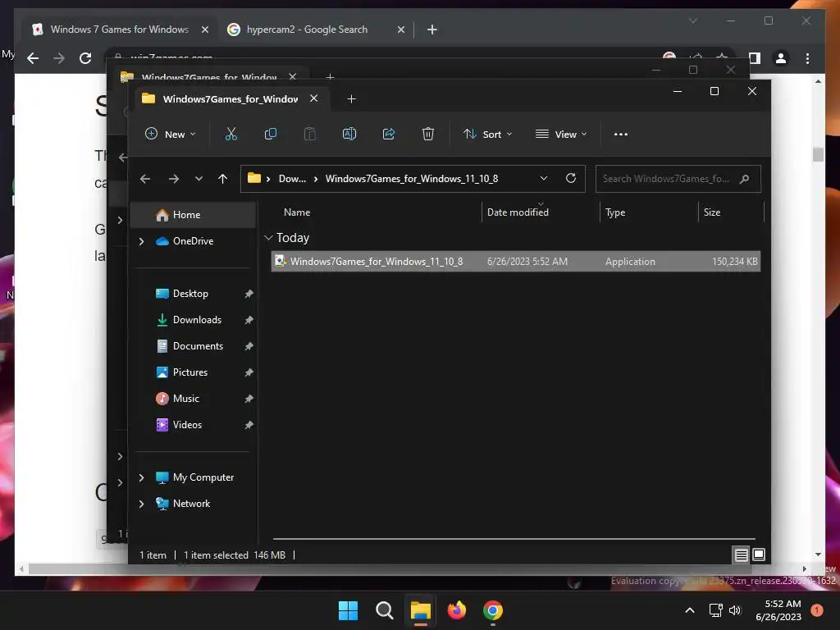840x630 pixels.
Task: Click the Paste clipboard icon in toolbar
Action: tap(309, 134)
